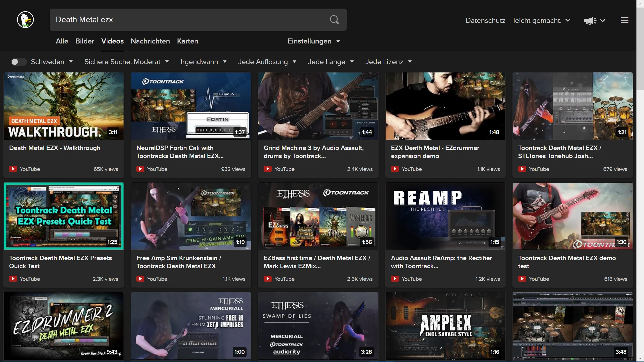Open Jede Lizenz license filter
Screen dimensions: 644x362
coord(388,62)
